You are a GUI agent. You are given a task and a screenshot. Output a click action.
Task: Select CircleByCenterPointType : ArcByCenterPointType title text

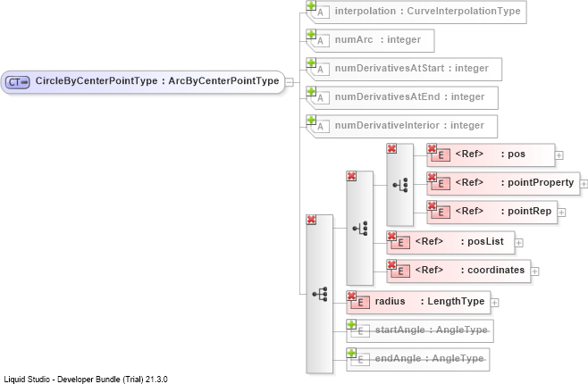[157, 81]
